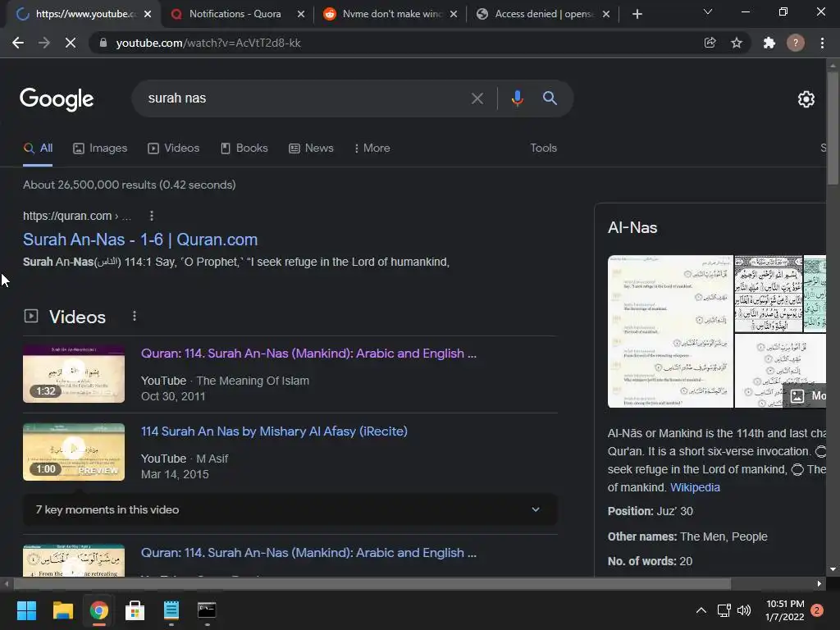Open first Quran 114 Surah An-Nas video link
This screenshot has height=630, width=840.
pos(308,354)
